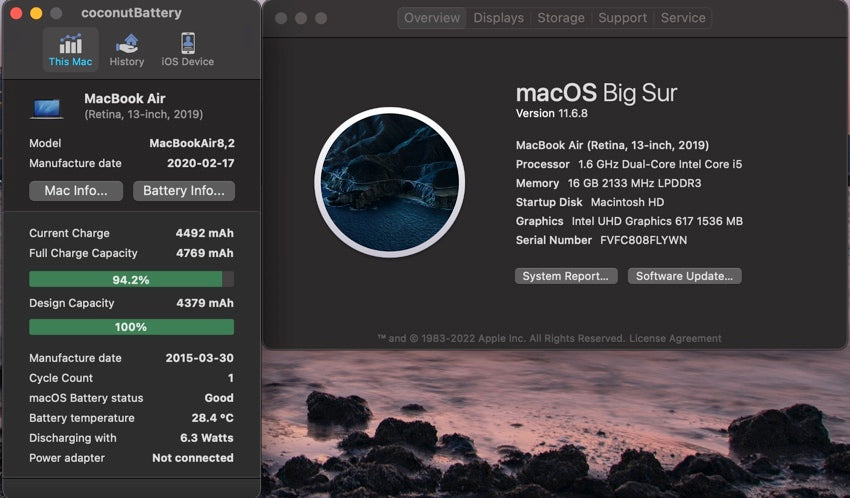Image resolution: width=850 pixels, height=498 pixels.
Task: Open the Battery Info... button
Action: (184, 191)
